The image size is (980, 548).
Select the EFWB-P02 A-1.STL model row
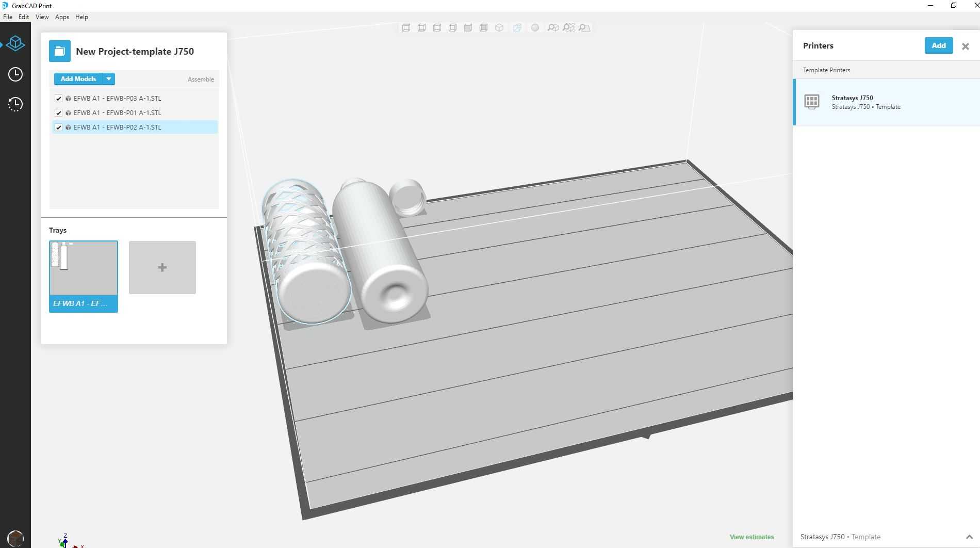click(x=135, y=127)
